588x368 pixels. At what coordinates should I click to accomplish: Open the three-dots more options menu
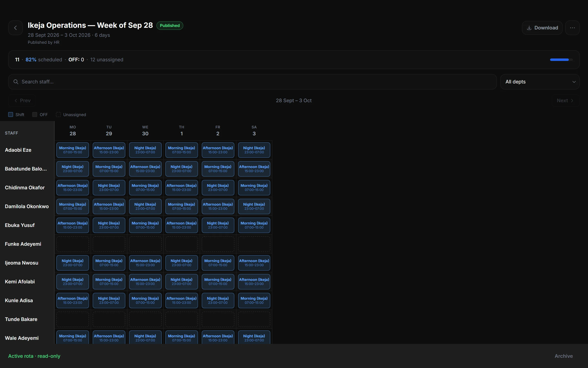(572, 28)
